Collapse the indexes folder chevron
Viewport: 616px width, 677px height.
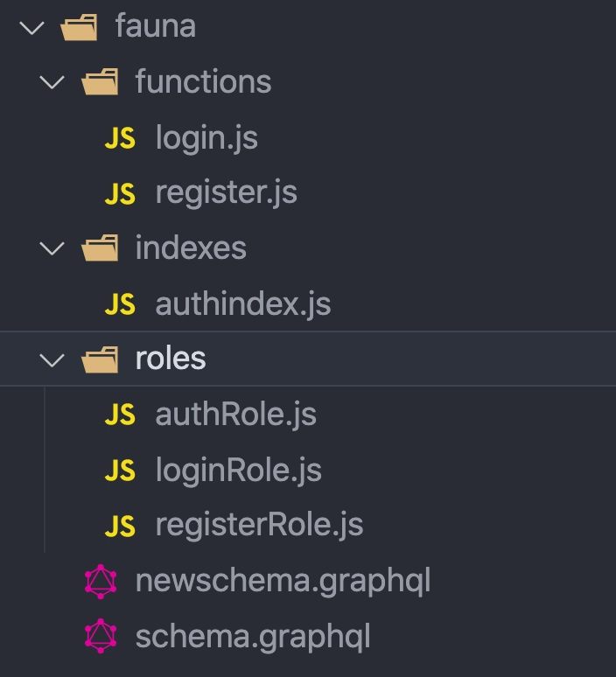click(52, 248)
